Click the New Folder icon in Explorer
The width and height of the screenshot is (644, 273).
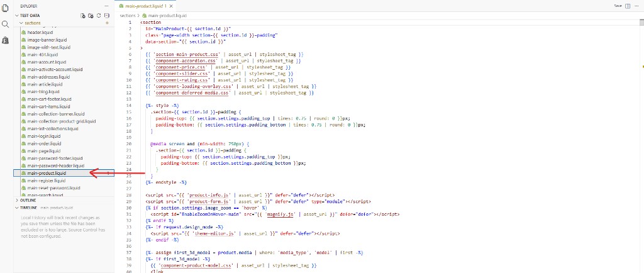point(91,16)
